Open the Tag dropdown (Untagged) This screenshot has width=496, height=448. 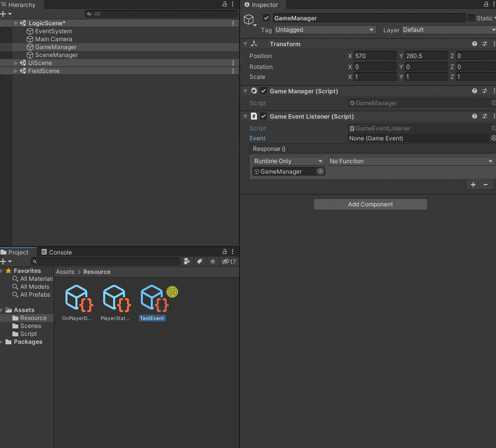[x=325, y=30]
